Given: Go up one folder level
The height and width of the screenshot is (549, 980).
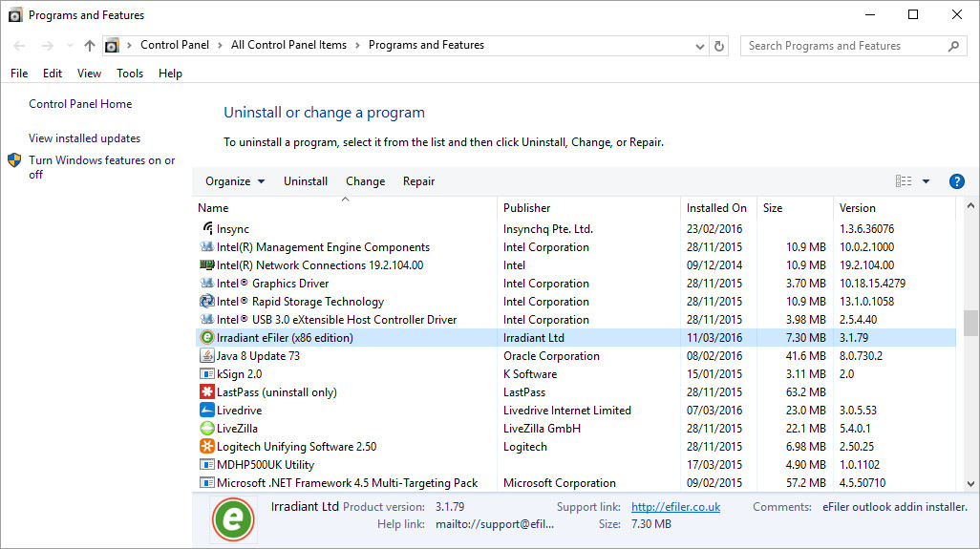Looking at the screenshot, I should (90, 46).
